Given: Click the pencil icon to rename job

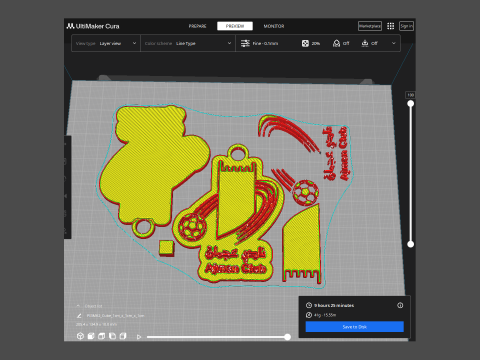Looking at the screenshot, I should (x=79, y=315).
